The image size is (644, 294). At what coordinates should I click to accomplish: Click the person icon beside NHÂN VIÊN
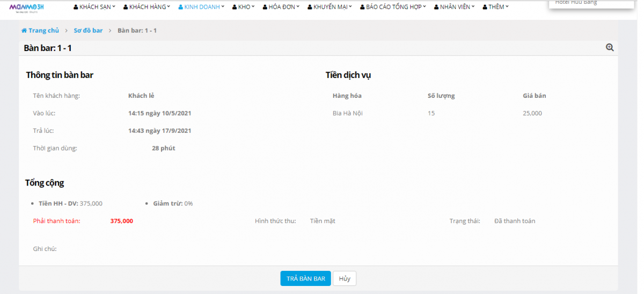436,8
